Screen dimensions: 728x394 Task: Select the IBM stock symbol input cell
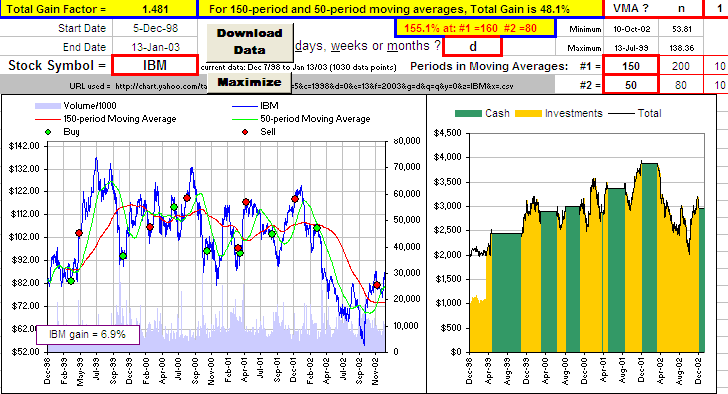(155, 65)
